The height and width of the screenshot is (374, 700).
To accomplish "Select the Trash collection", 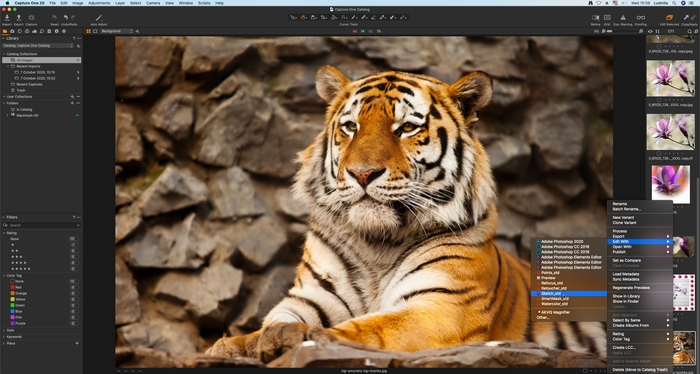I will [x=21, y=90].
